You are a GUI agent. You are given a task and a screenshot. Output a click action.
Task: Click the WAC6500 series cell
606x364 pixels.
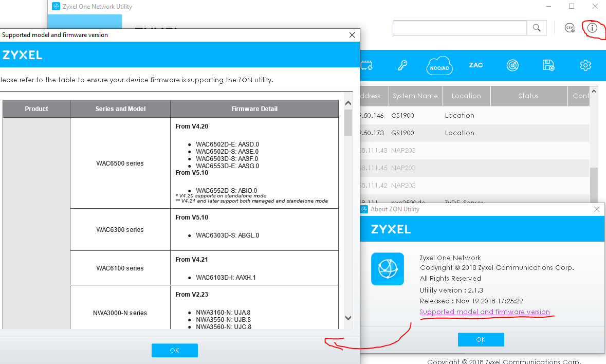tap(120, 163)
